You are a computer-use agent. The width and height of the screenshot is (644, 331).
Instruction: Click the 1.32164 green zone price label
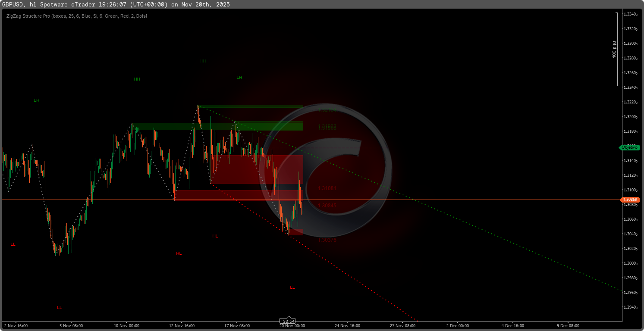pyautogui.click(x=327, y=110)
